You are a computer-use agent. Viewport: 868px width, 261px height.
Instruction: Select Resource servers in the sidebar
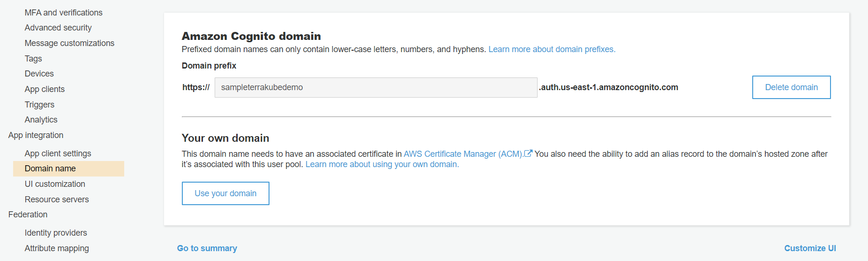(57, 200)
